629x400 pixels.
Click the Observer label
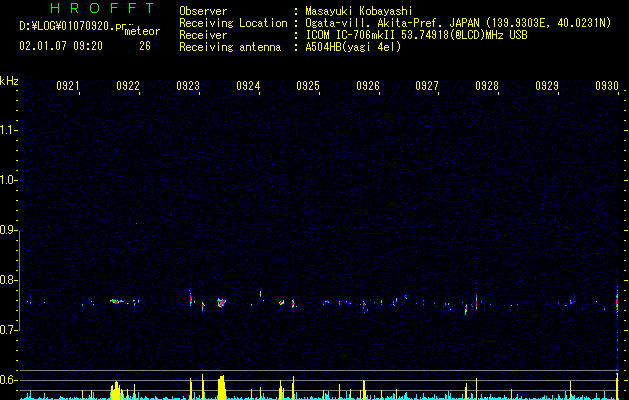pyautogui.click(x=203, y=11)
